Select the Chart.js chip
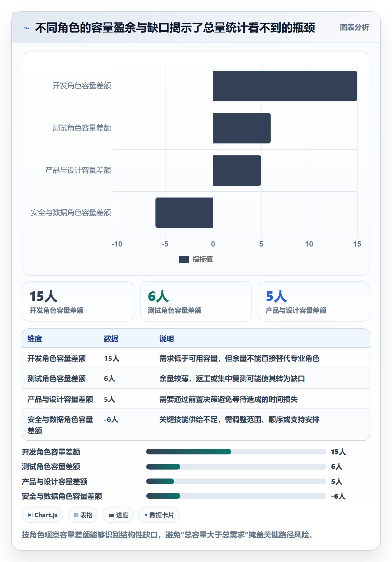Image resolution: width=392 pixels, height=562 pixels. pos(43,515)
